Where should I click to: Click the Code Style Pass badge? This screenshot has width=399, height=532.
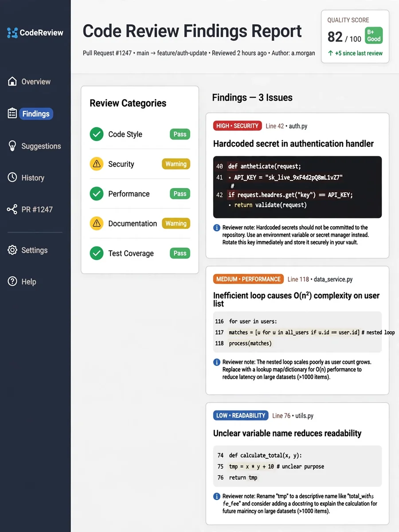[180, 134]
